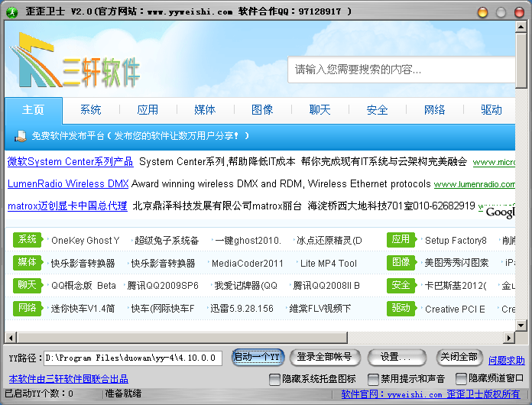Viewport: 532px width, 405px height.
Task: Click the horizontal scrollbar left arrow
Action: (11, 338)
